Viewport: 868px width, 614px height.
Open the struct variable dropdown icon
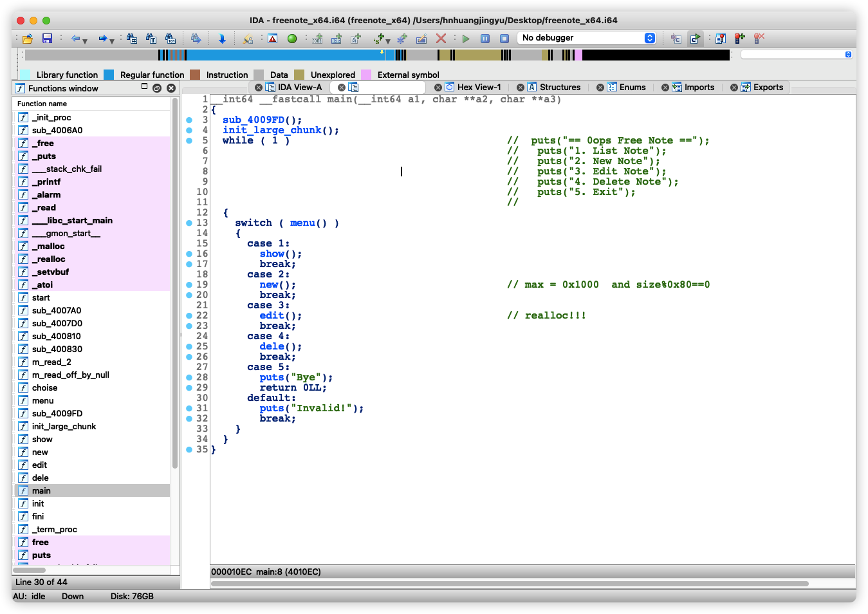click(382, 39)
